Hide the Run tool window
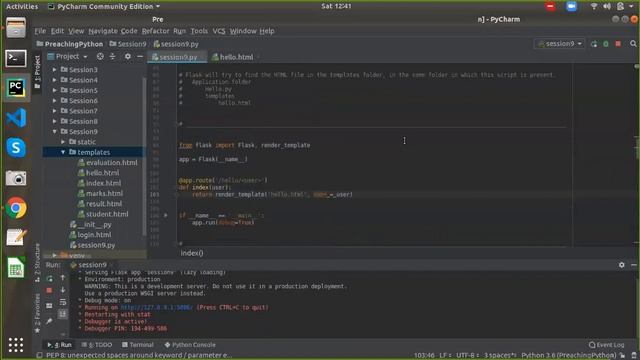 click(x=633, y=265)
